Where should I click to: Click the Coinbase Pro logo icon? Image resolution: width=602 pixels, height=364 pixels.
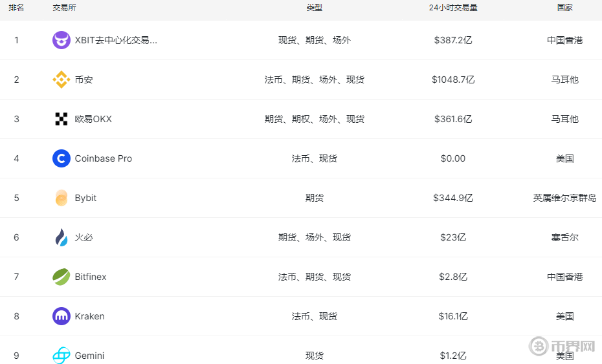click(61, 158)
